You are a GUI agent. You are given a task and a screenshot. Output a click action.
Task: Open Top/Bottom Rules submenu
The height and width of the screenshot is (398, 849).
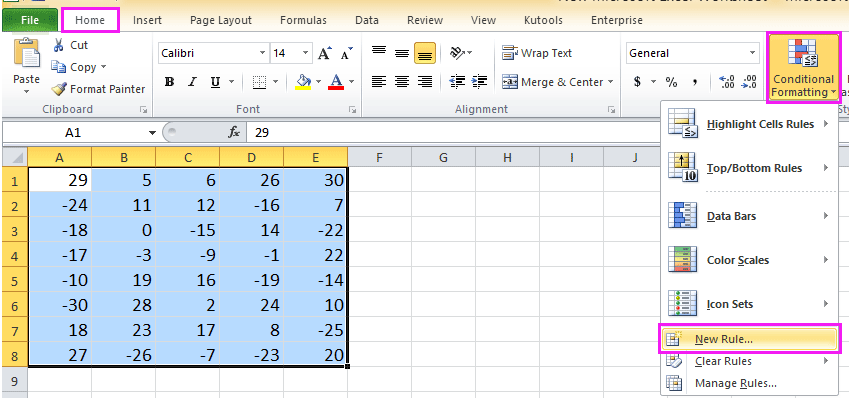(x=749, y=168)
